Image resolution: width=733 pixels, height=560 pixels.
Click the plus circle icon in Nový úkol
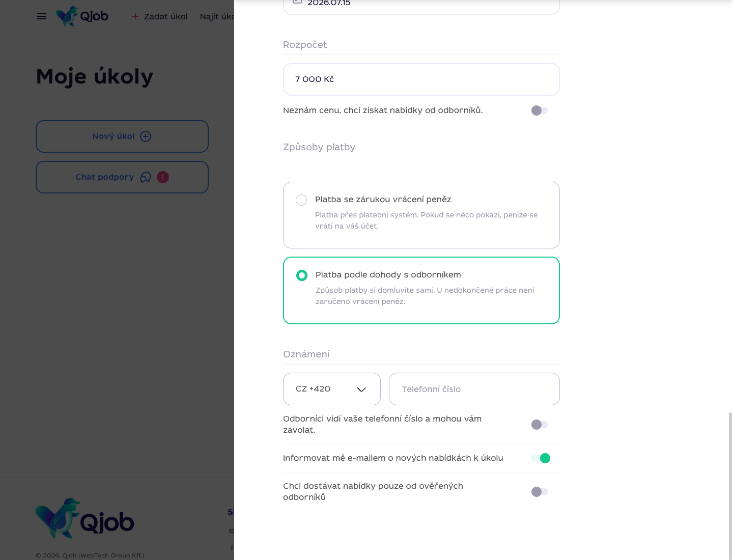click(x=146, y=136)
